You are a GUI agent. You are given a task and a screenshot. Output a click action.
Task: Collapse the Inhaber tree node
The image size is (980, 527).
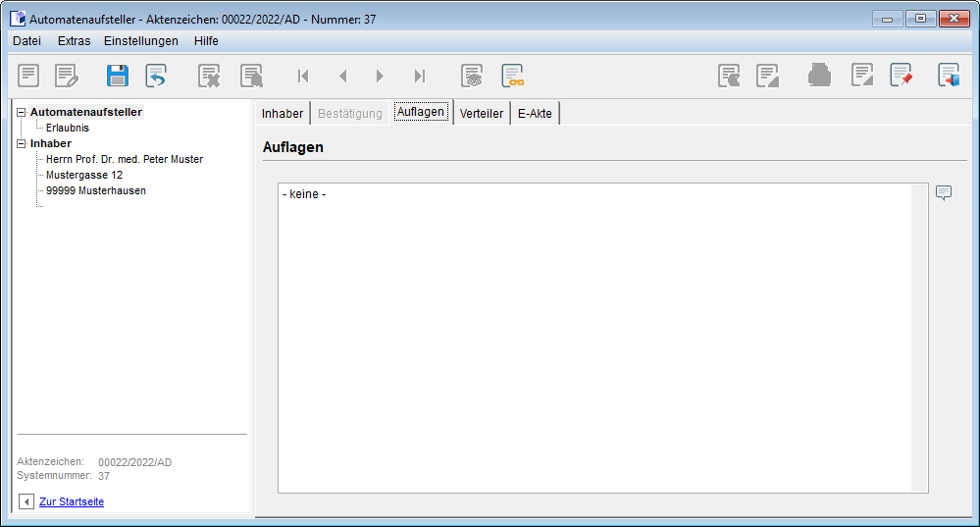point(22,143)
